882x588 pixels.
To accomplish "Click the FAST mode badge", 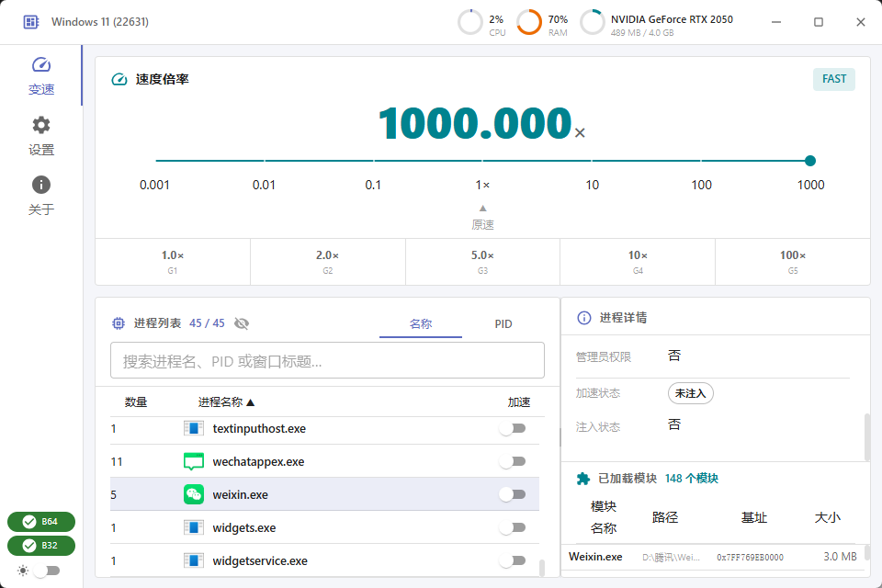I will tap(834, 79).
